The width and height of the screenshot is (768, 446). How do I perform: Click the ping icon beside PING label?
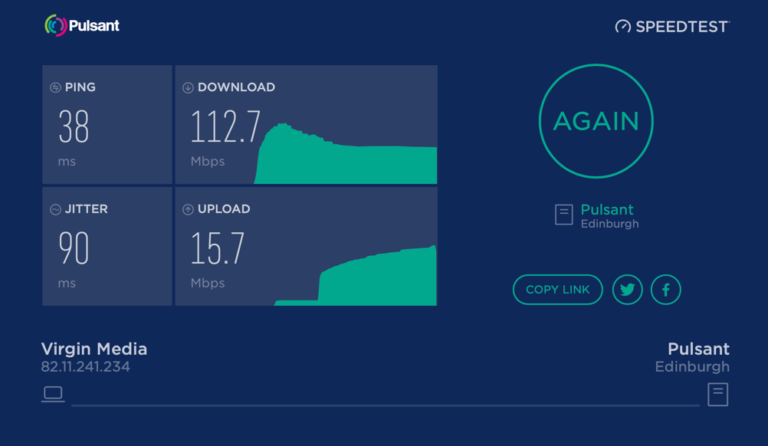(x=55, y=88)
